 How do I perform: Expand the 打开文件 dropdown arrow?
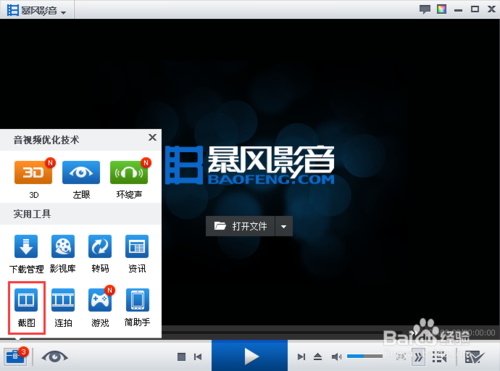coord(284,226)
